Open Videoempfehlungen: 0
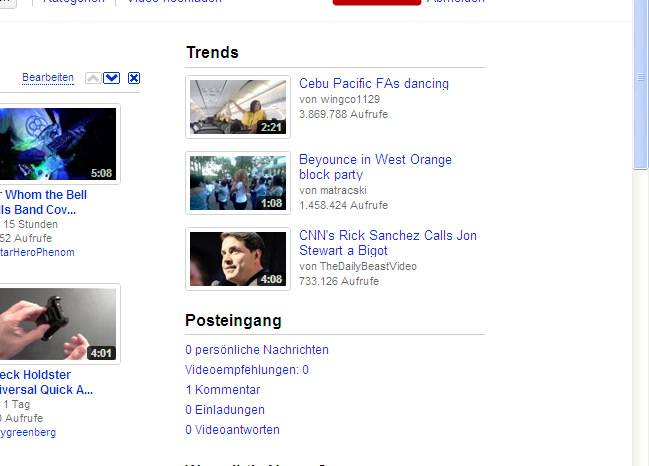Screen dimensions: 649x466 pyautogui.click(x=247, y=370)
